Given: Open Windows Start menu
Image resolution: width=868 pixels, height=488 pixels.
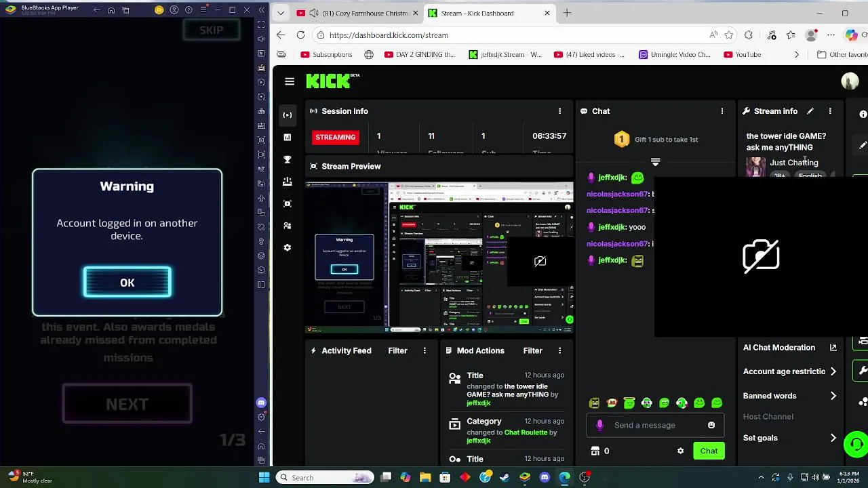Looking at the screenshot, I should (264, 477).
